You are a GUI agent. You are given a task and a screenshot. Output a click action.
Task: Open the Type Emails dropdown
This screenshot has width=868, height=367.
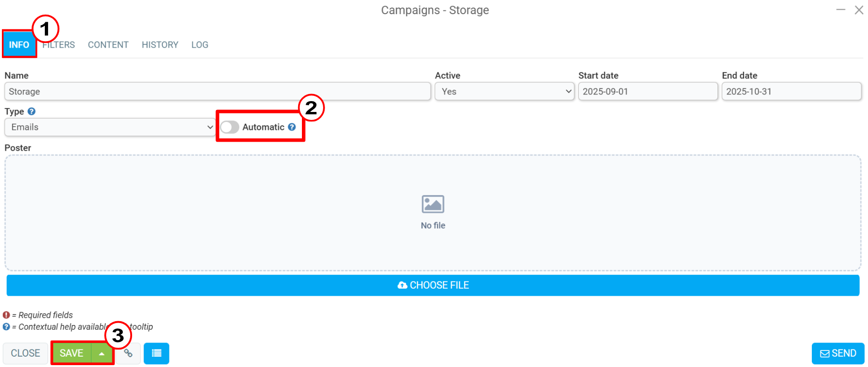[110, 127]
